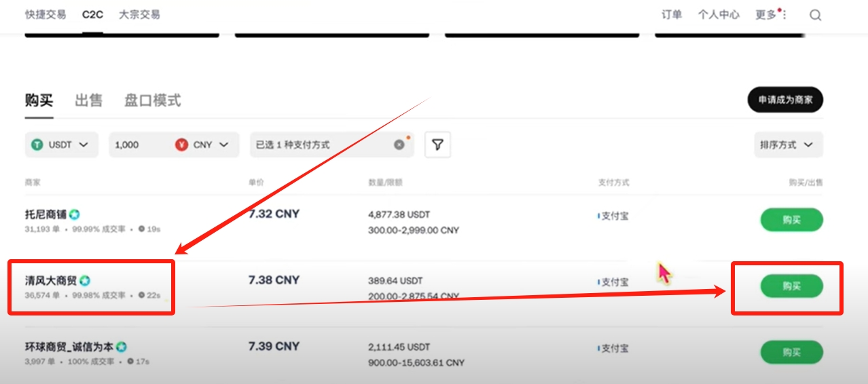Clear the selected payment method filter
Screen dimensions: 868x384
pos(399,145)
